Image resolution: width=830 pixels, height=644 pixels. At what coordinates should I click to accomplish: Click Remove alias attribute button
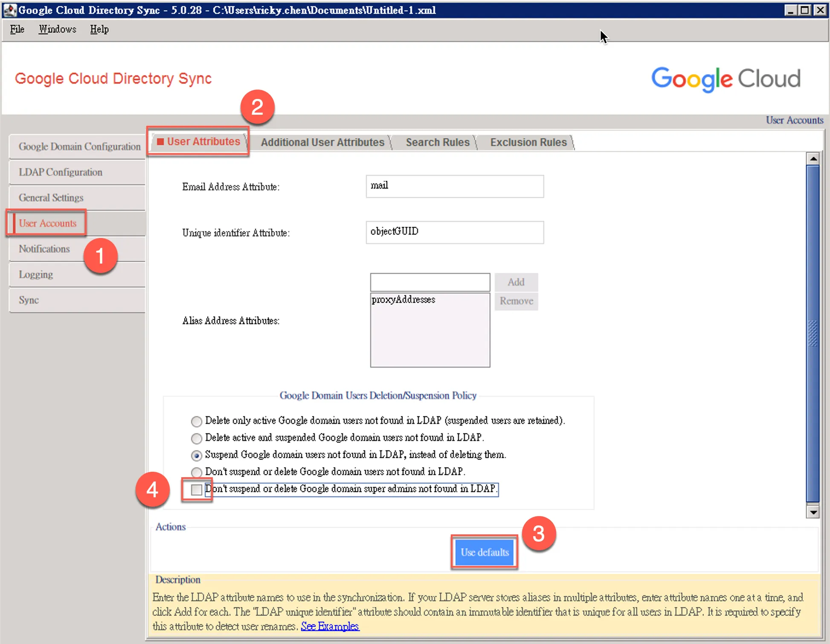pyautogui.click(x=516, y=301)
